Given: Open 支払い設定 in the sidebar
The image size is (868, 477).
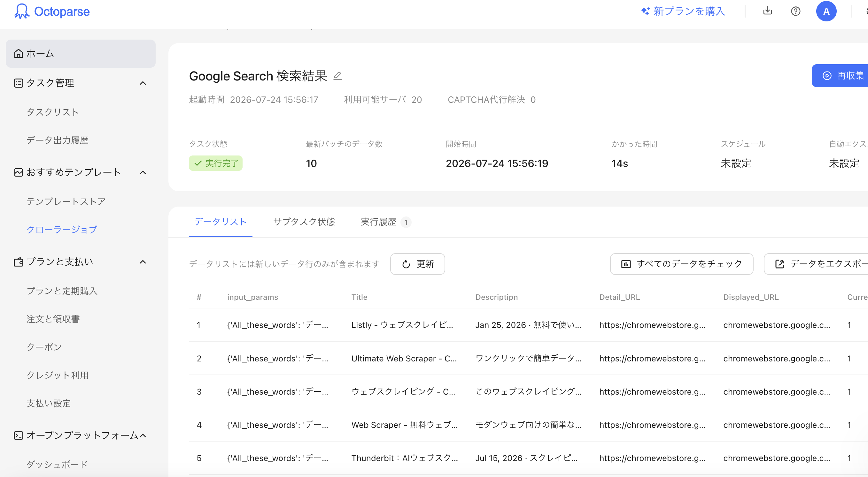Looking at the screenshot, I should click(49, 403).
